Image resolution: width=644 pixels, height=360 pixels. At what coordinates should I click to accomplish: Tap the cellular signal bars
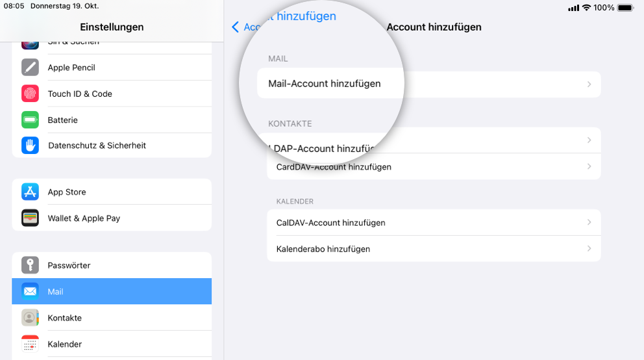573,8
